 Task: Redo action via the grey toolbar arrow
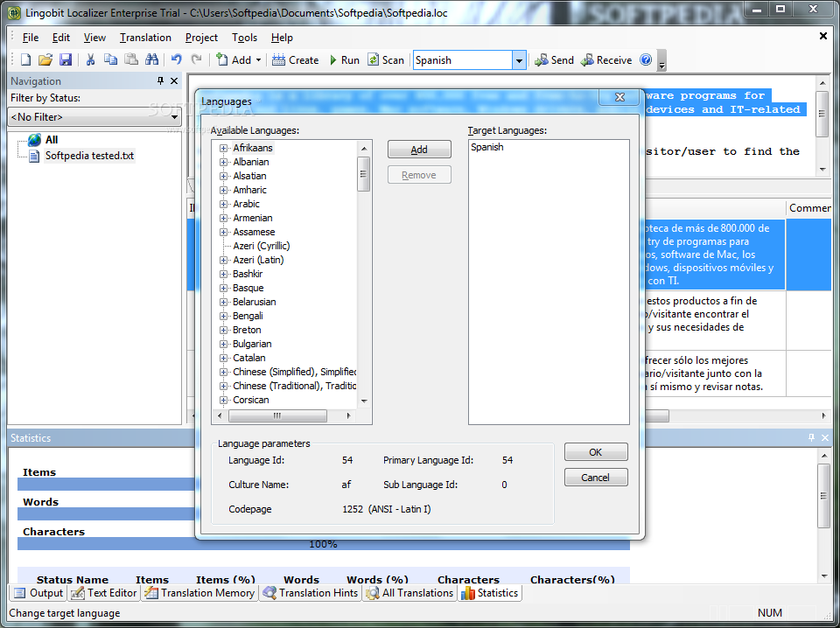pos(197,60)
